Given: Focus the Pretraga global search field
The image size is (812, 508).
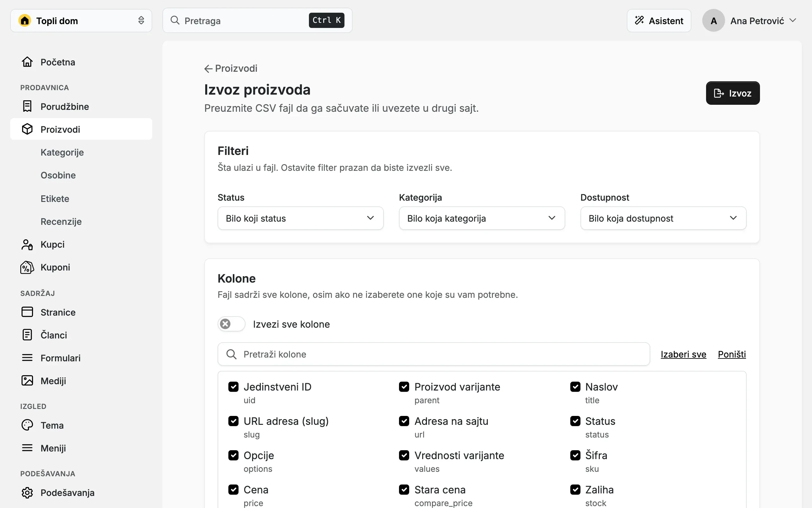Looking at the screenshot, I should tap(257, 21).
